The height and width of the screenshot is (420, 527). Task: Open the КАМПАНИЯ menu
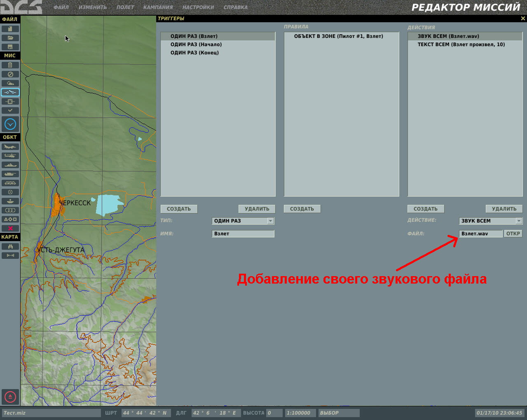tap(158, 7)
